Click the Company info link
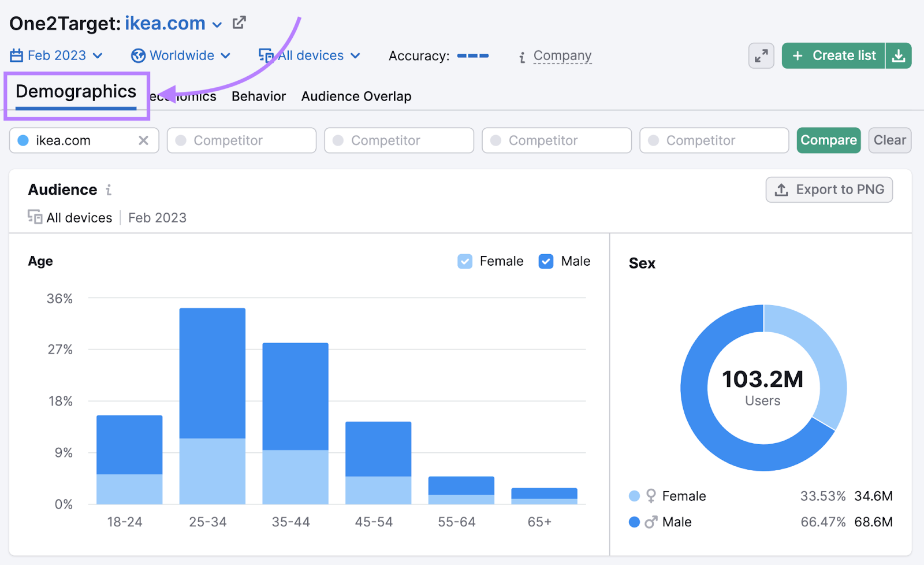Image resolution: width=924 pixels, height=565 pixels. pos(562,55)
